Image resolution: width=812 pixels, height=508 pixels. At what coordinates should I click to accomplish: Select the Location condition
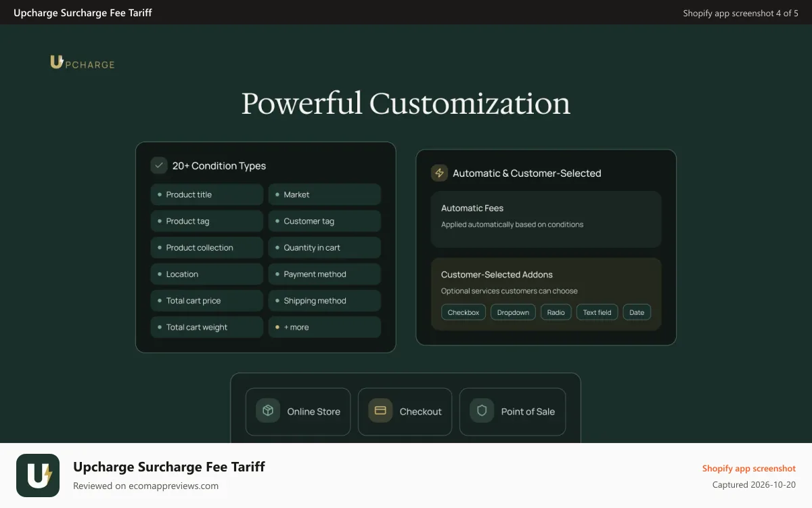[x=206, y=274]
